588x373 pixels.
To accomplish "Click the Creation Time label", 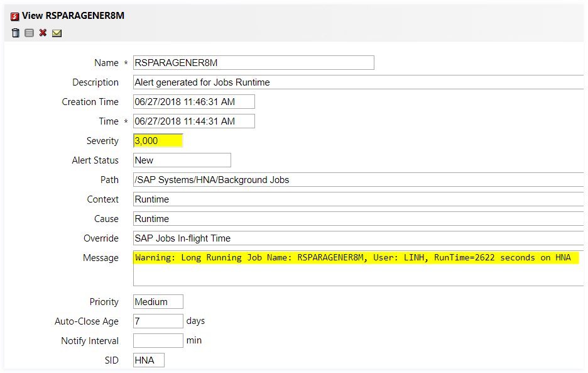I will tap(90, 102).
